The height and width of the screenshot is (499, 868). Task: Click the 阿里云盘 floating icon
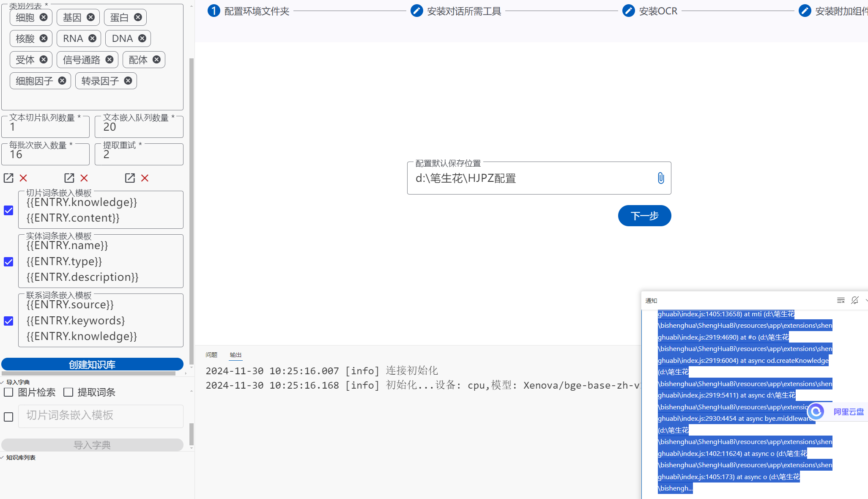pos(816,411)
